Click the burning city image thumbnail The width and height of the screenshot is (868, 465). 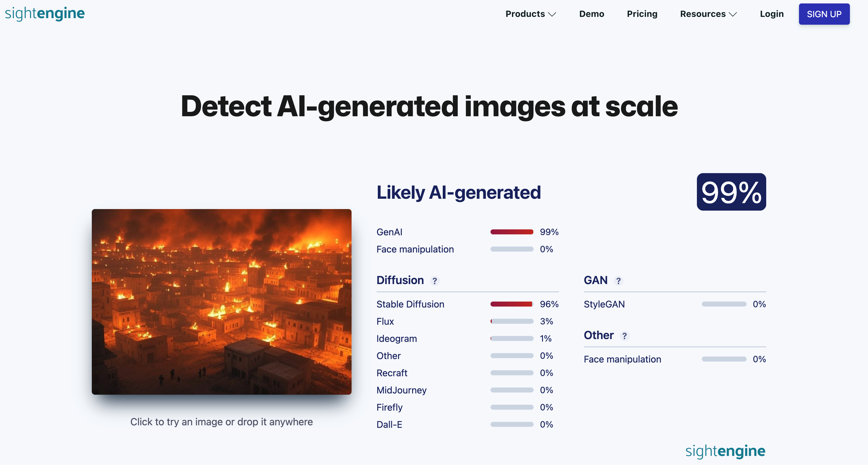point(221,302)
